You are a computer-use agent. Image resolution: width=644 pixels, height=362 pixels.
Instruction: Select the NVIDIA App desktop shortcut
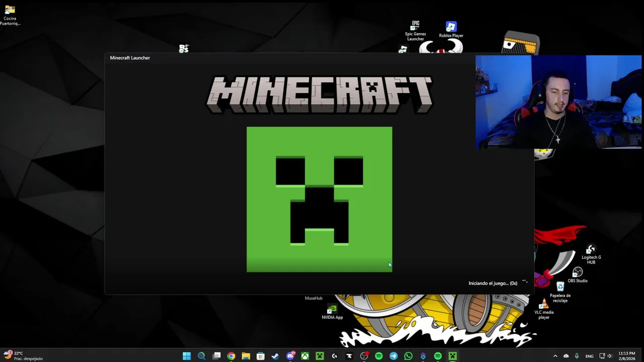click(332, 312)
